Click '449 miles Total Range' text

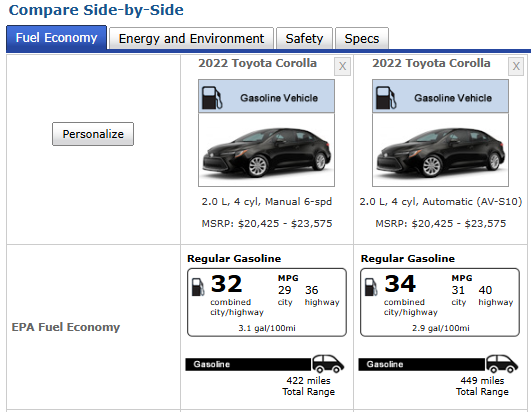click(482, 386)
